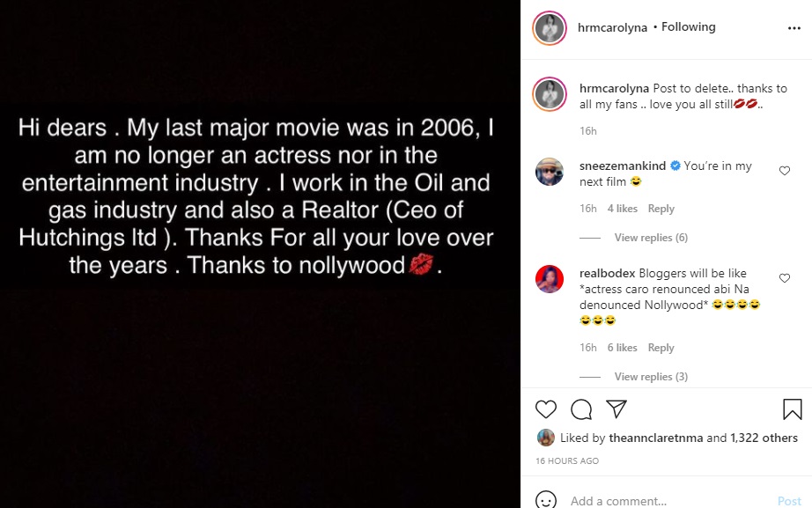The image size is (812, 508).
Task: Reply to realbodex's comment
Action: 661,348
